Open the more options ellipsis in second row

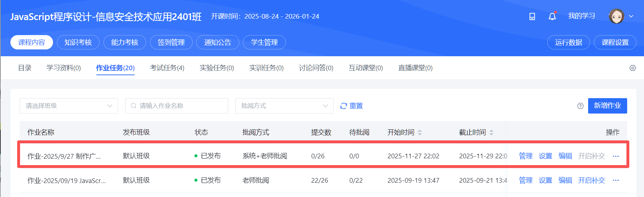[x=616, y=181]
